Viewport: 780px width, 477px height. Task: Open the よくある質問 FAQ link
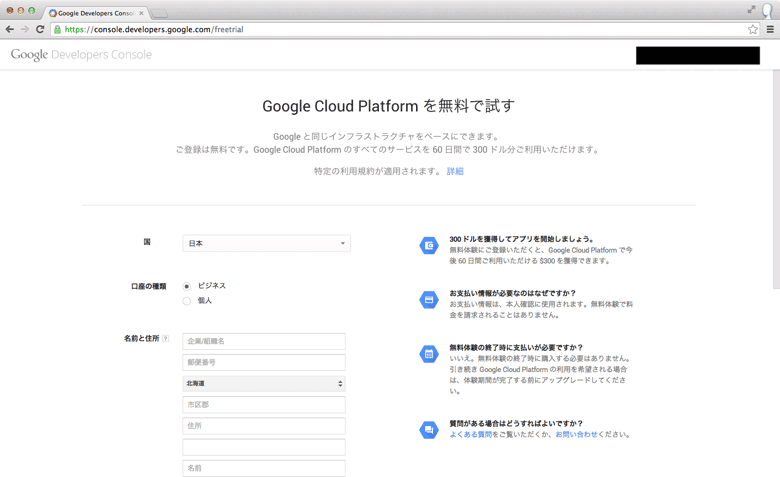click(x=471, y=434)
